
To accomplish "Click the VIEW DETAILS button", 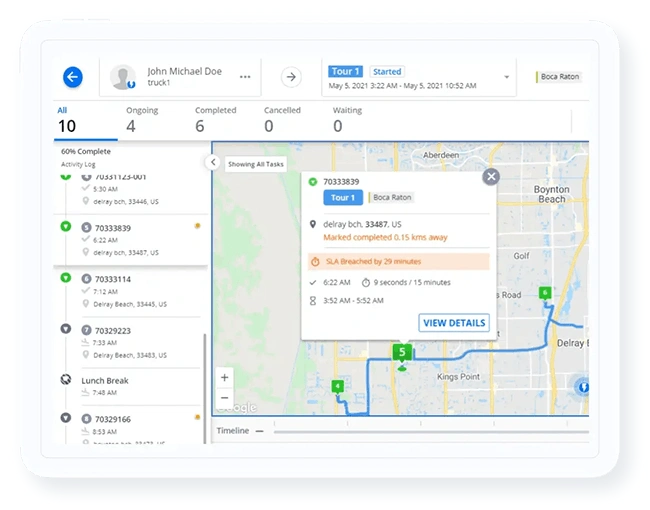I will click(x=454, y=323).
